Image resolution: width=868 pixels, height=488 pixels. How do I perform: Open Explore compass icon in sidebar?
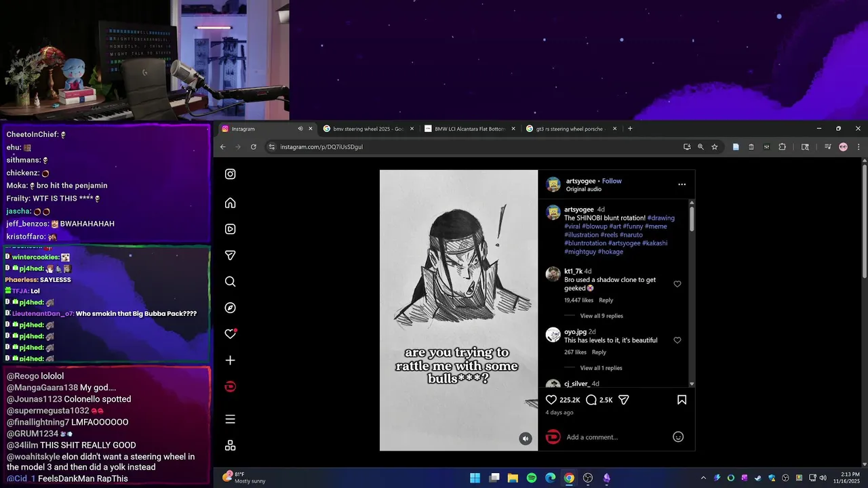(x=231, y=308)
